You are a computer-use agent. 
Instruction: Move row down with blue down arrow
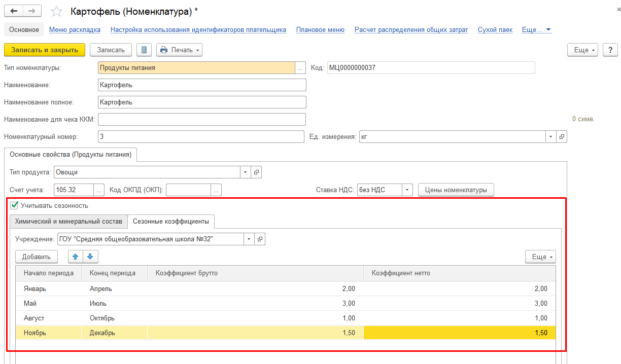point(90,257)
